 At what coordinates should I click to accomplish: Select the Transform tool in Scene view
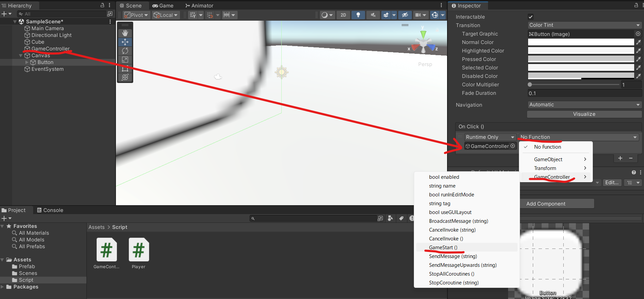[x=125, y=77]
